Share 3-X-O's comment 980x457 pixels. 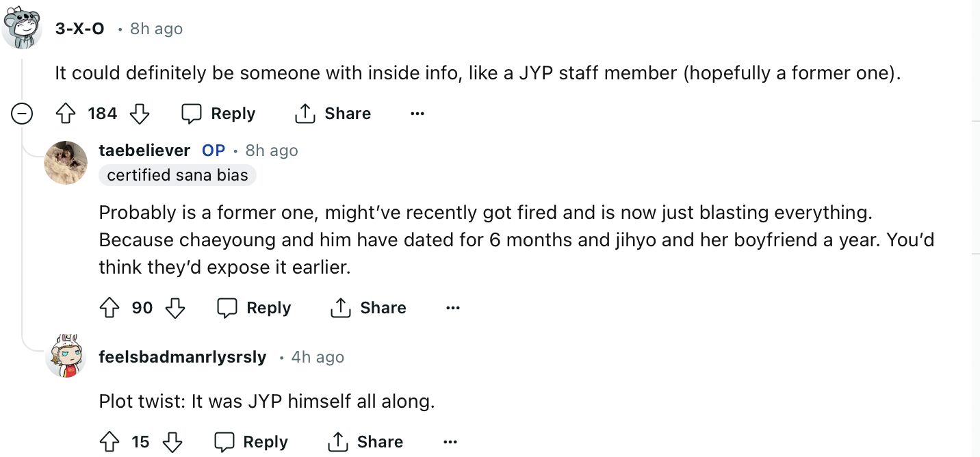333,114
